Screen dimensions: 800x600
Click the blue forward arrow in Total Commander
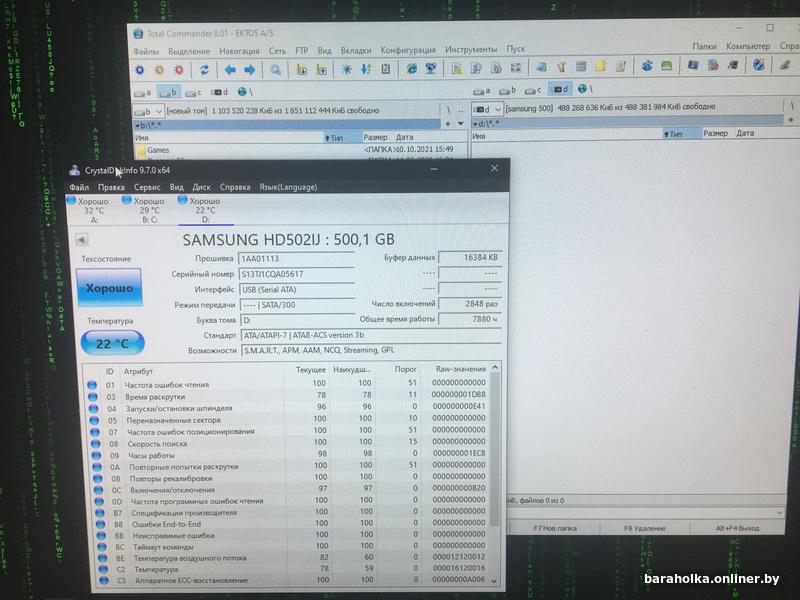coord(249,70)
